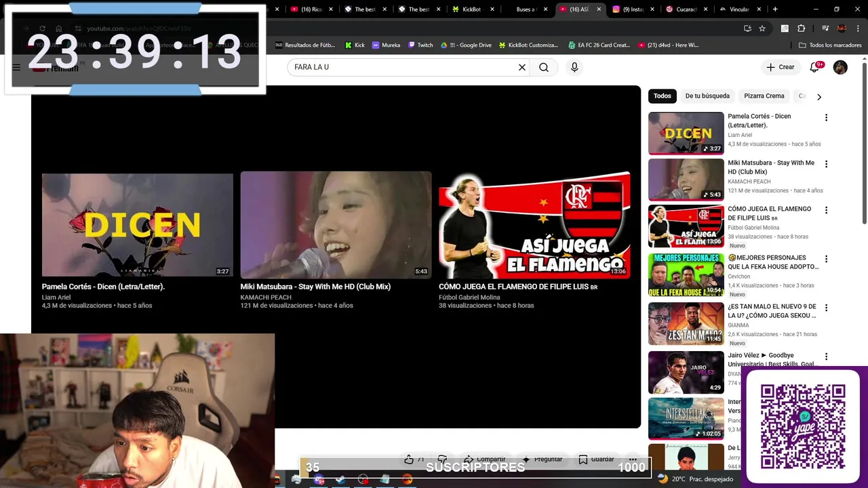Open the !!! - Google Drive bookmark
Image resolution: width=868 pixels, height=488 pixels.
tap(465, 45)
